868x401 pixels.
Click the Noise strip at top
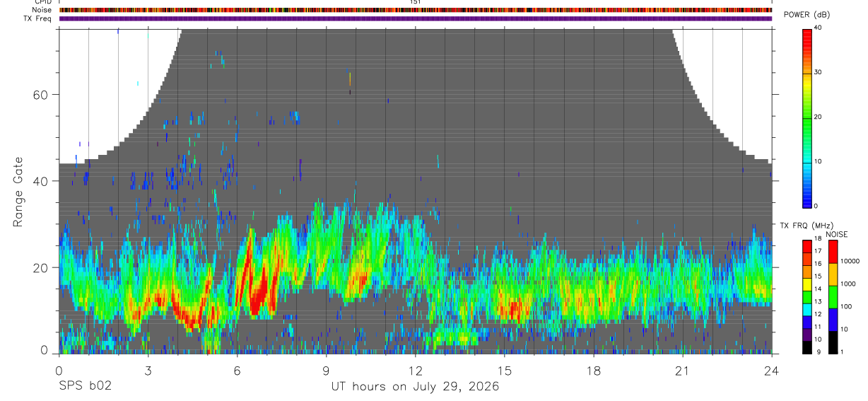pos(415,10)
